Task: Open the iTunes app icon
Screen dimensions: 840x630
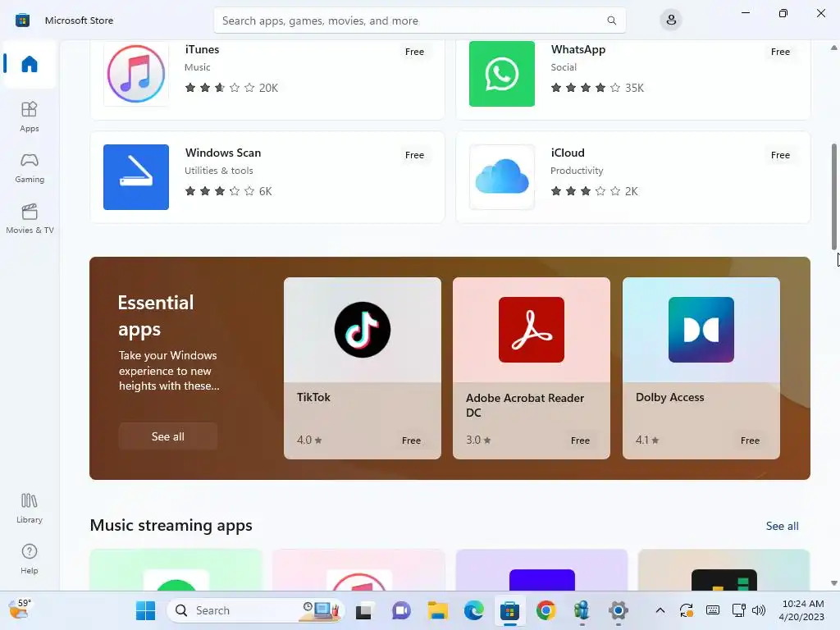Action: pyautogui.click(x=136, y=73)
